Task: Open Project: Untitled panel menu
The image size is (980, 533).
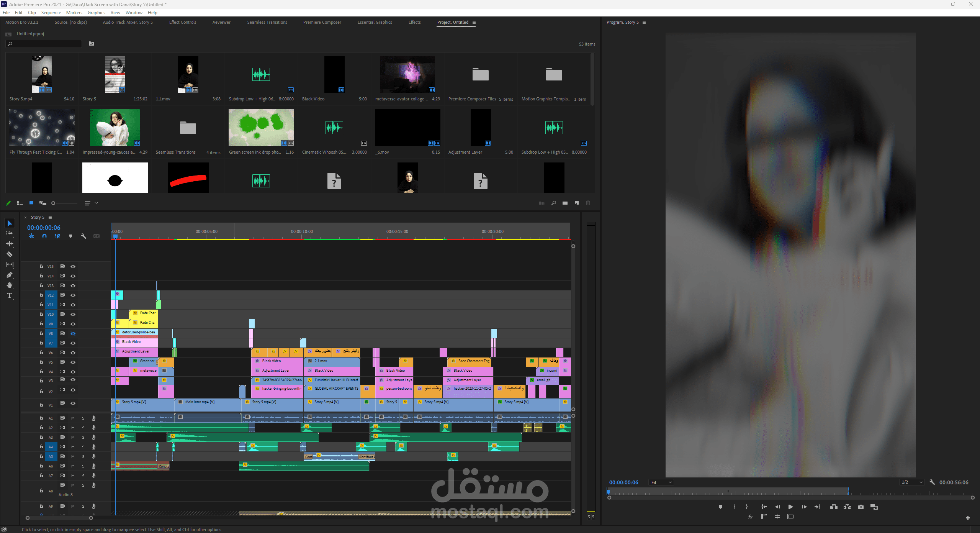Action: point(474,22)
